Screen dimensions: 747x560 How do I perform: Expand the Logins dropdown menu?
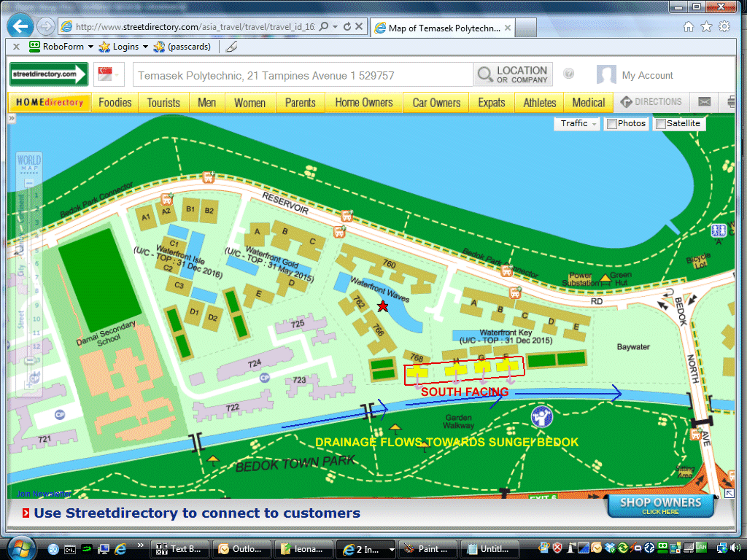point(145,47)
